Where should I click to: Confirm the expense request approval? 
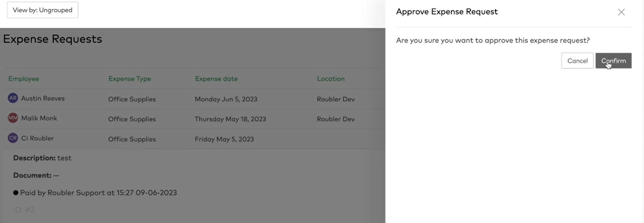613,61
